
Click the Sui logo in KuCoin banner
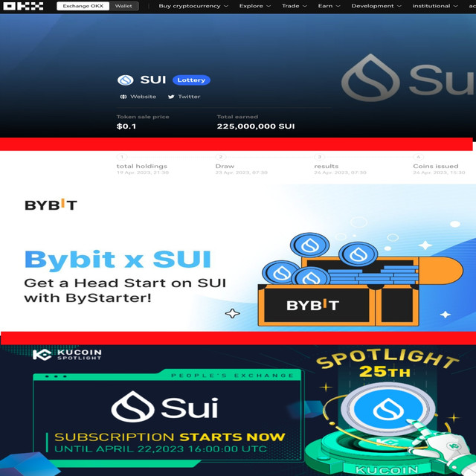coord(164,407)
